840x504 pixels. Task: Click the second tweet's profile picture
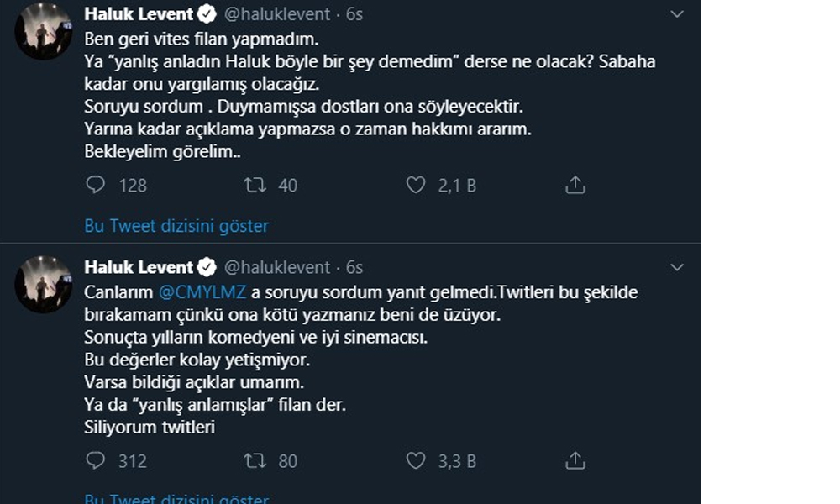(44, 284)
